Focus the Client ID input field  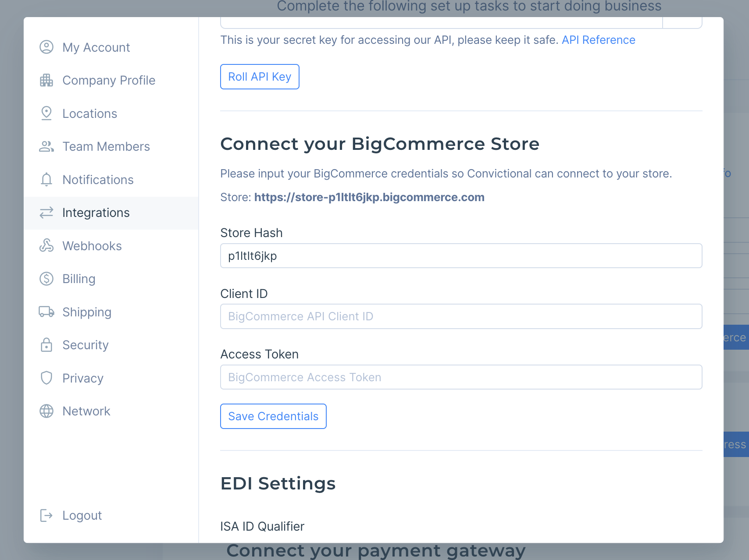(x=461, y=316)
